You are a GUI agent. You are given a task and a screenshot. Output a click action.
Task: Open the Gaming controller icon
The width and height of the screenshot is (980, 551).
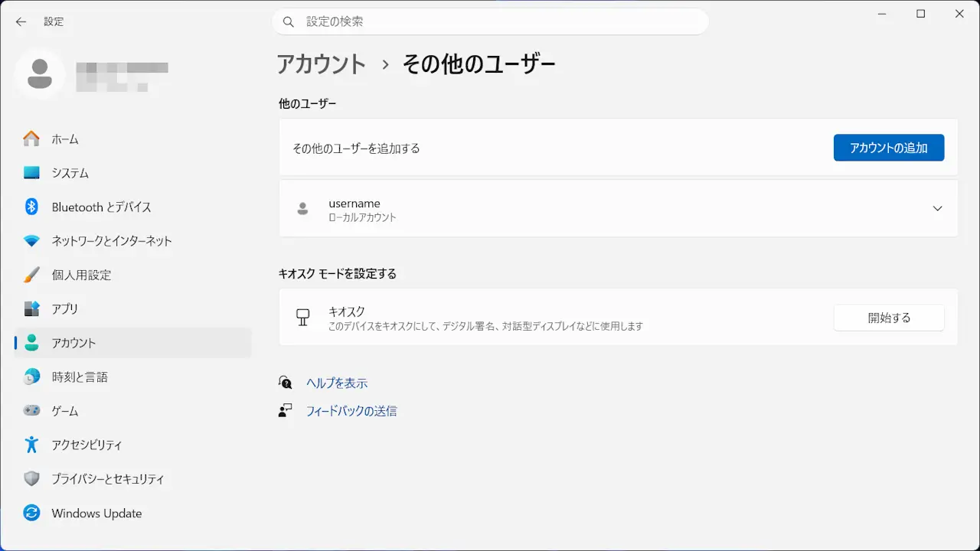pyautogui.click(x=31, y=411)
